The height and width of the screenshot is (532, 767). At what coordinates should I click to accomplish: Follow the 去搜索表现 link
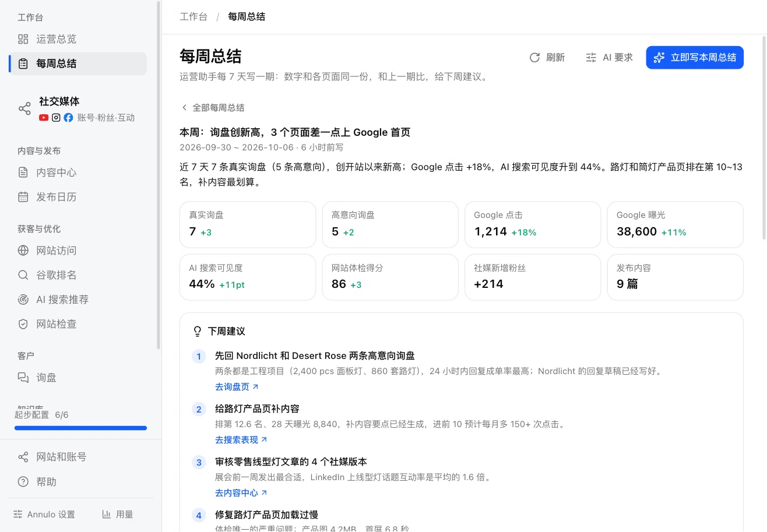[241, 440]
